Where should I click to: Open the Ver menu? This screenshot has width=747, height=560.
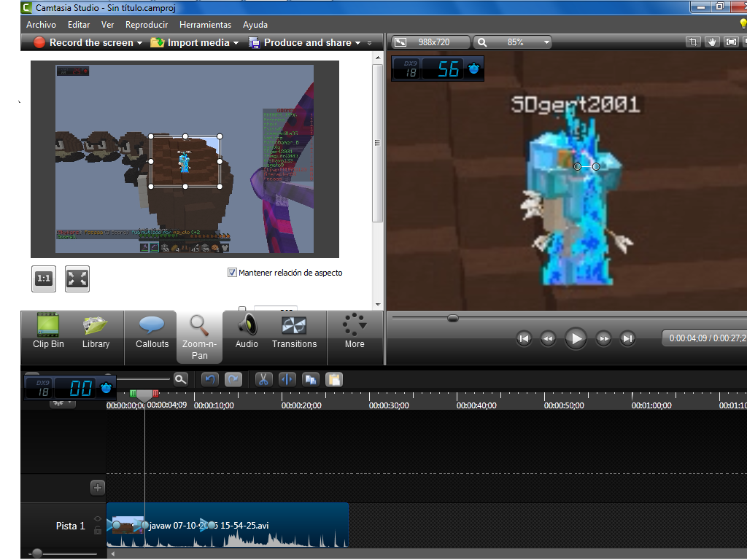click(108, 24)
